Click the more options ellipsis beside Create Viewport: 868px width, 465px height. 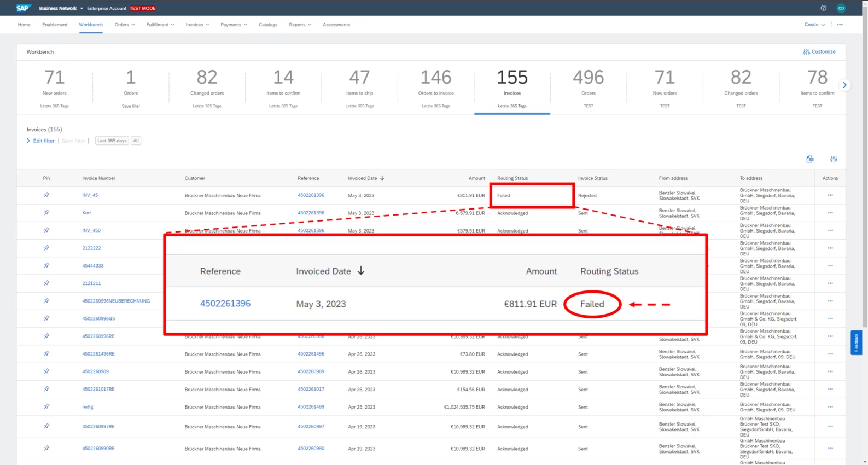click(840, 25)
